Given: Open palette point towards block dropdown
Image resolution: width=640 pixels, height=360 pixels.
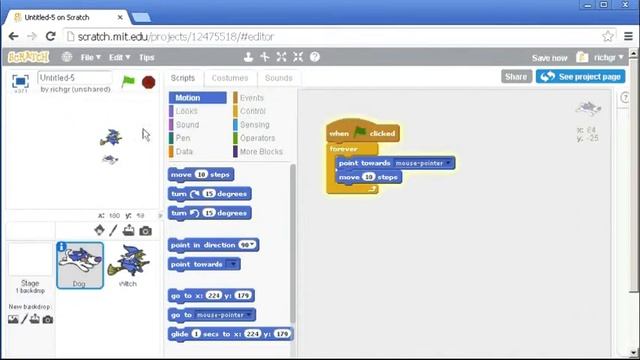Looking at the screenshot, I should coord(233,264).
